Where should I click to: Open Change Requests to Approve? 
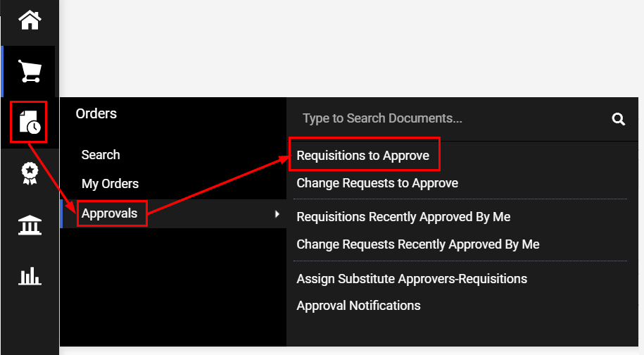coord(377,183)
